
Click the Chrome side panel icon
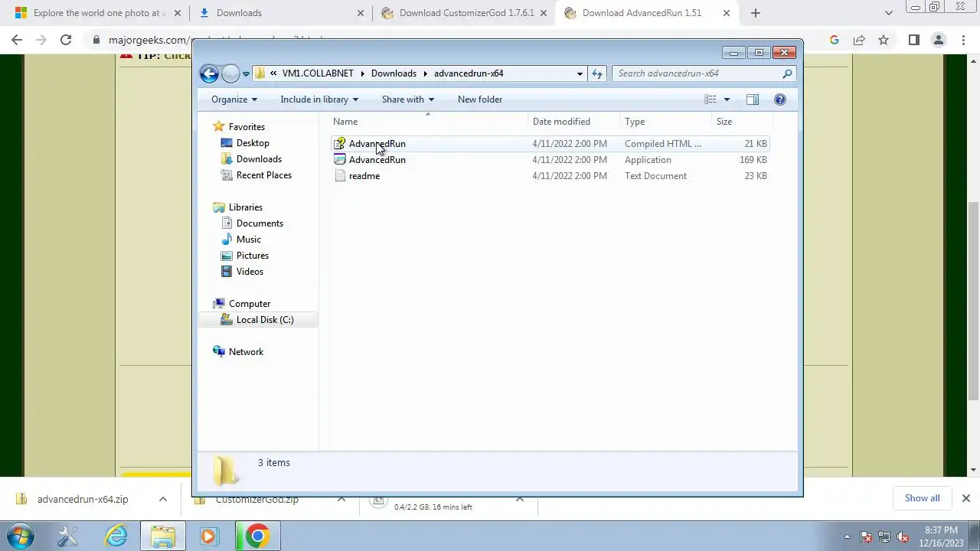point(913,41)
